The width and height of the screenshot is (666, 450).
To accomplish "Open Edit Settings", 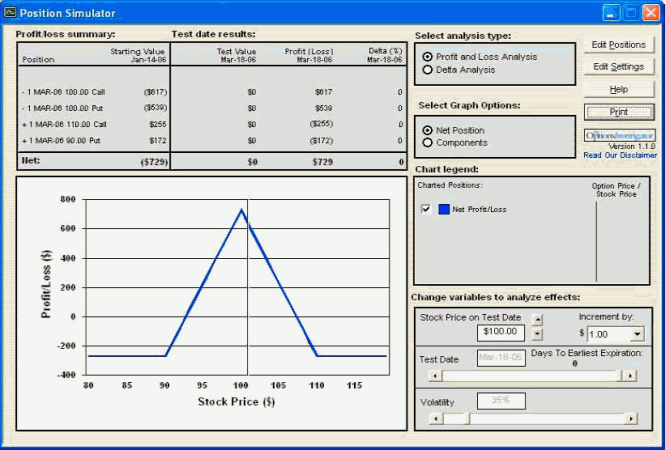I will 619,67.
